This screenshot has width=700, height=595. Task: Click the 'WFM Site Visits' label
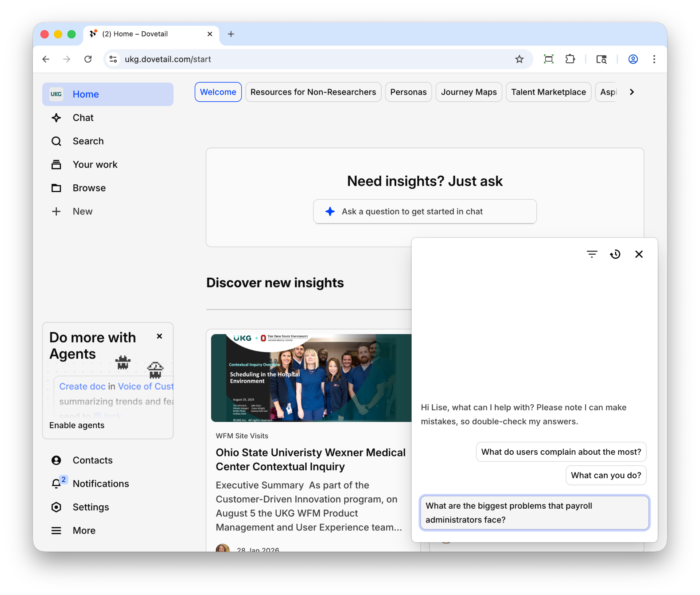click(x=242, y=436)
